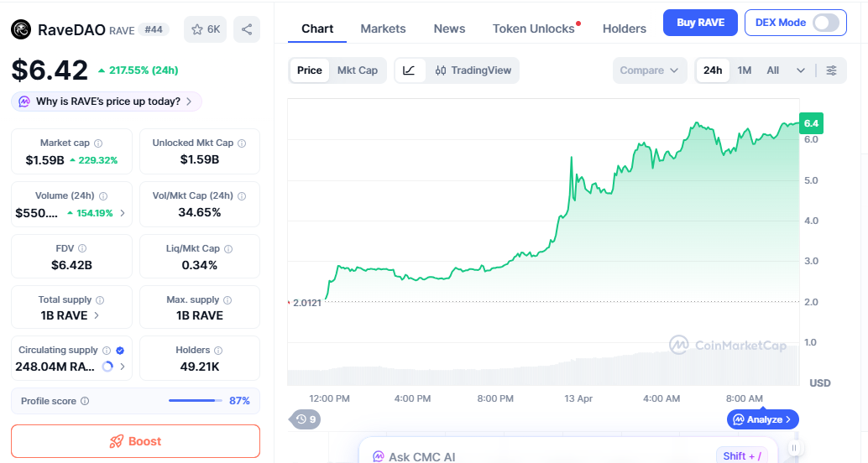
Task: Click the Profile score progress bar
Action: [196, 400]
